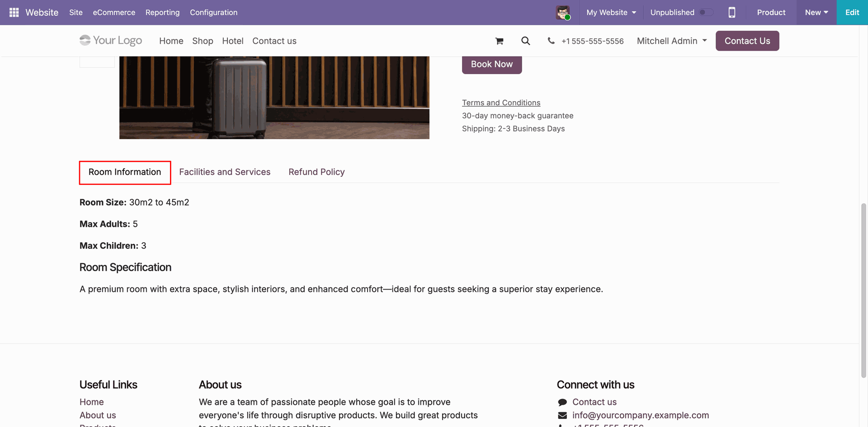This screenshot has width=868, height=427.
Task: Click the purple Contact Us button
Action: point(747,41)
